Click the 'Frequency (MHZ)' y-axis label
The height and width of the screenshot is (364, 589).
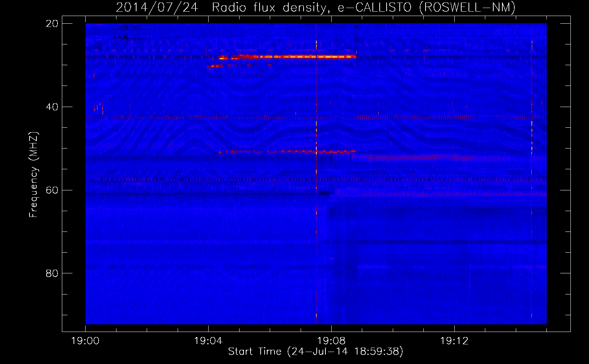[x=33, y=175]
